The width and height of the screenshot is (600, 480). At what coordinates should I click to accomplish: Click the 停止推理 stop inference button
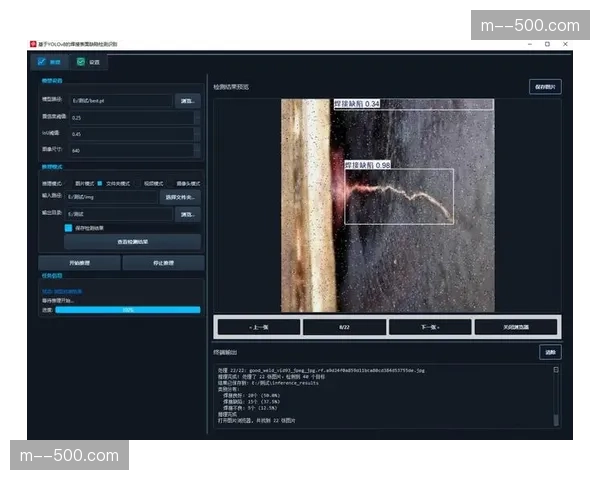163,263
